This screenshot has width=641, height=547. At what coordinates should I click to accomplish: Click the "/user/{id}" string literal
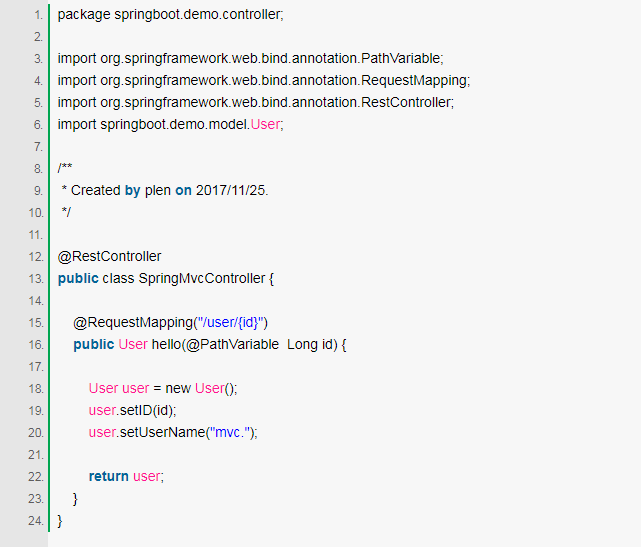[230, 323]
